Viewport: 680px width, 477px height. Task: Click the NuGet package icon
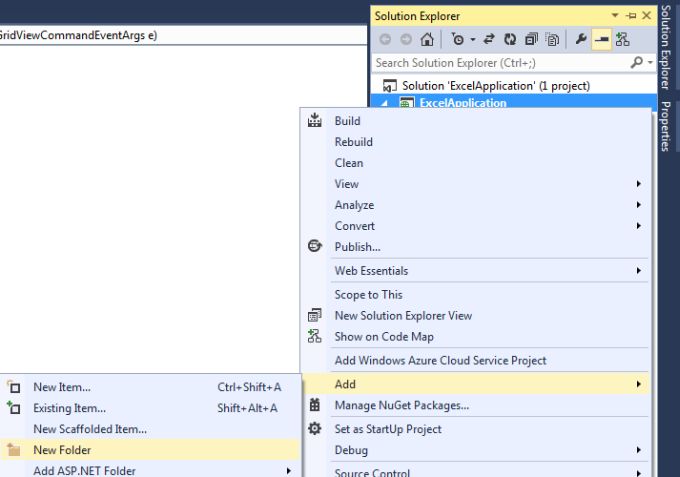coord(314,405)
